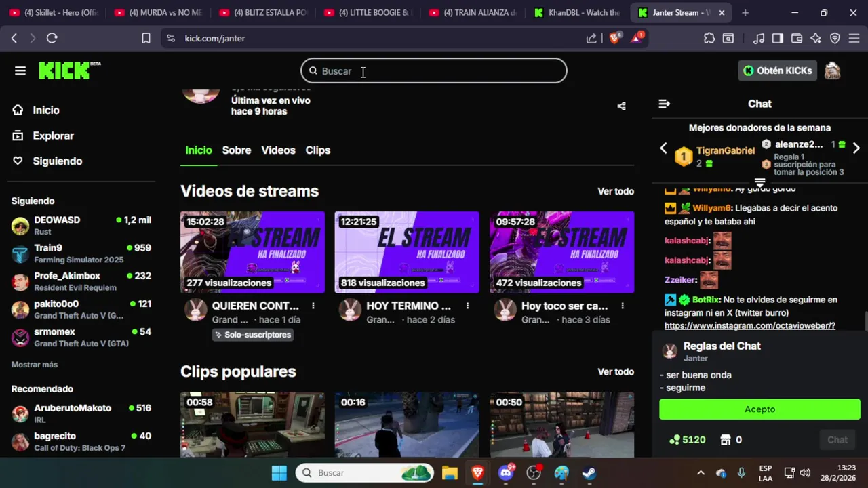Open the Brave VPN shield icon

point(835,39)
